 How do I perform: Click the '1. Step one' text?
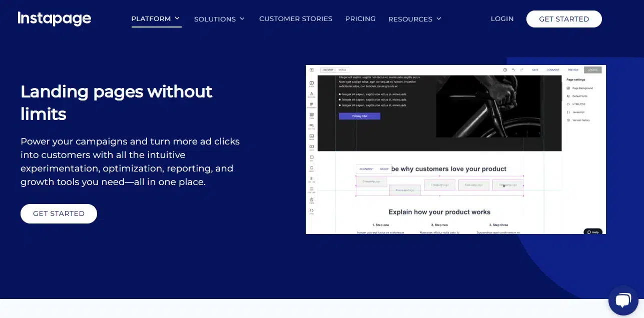[x=380, y=225]
